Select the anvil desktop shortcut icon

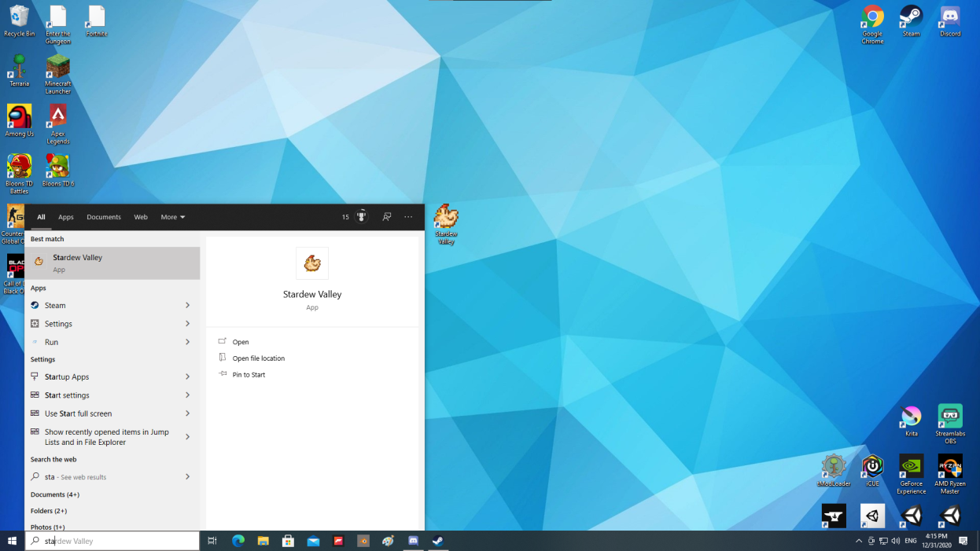[x=834, y=516]
